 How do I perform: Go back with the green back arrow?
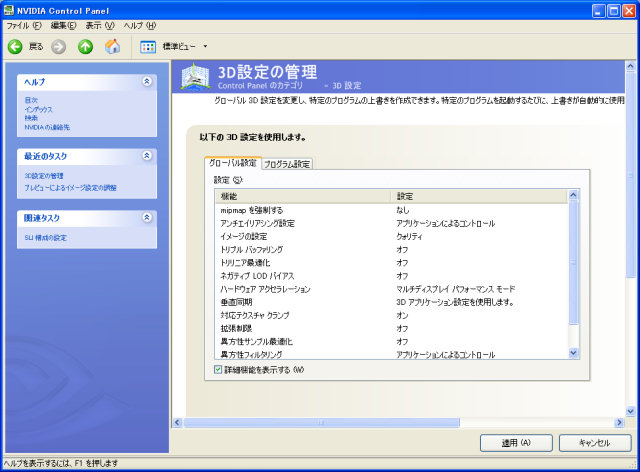[15, 47]
